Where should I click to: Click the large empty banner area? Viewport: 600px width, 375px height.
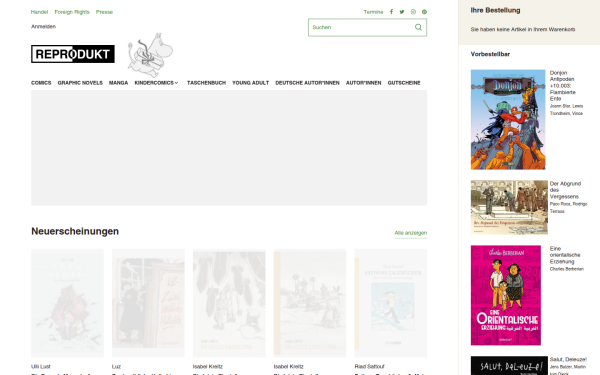[229, 148]
